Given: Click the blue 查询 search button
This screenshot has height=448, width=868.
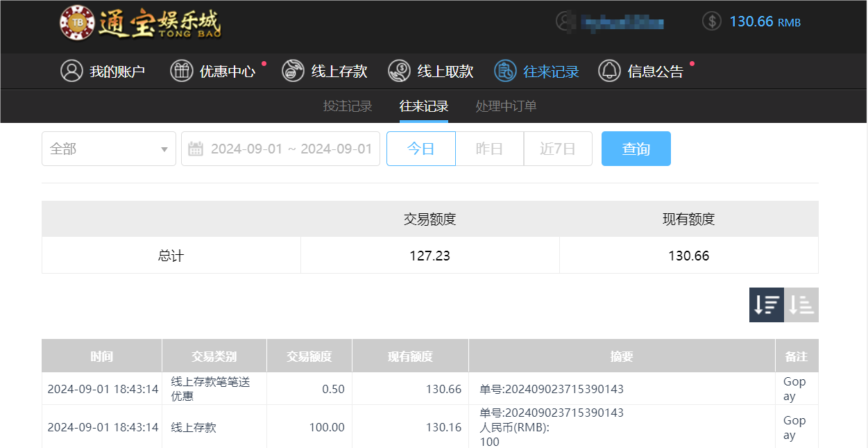Looking at the screenshot, I should pos(636,148).
